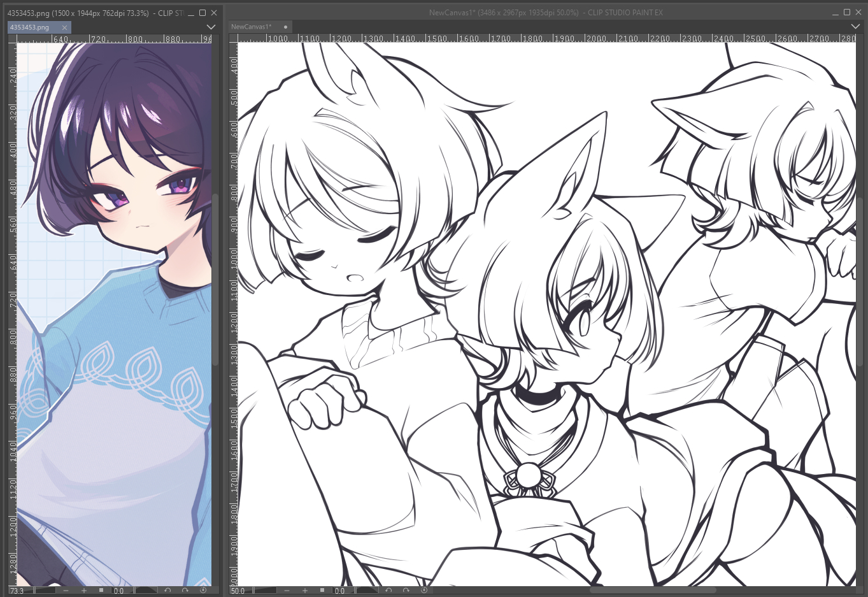Reset rotation of NewCanvas1 canvas
The height and width of the screenshot is (597, 868).
coord(424,591)
